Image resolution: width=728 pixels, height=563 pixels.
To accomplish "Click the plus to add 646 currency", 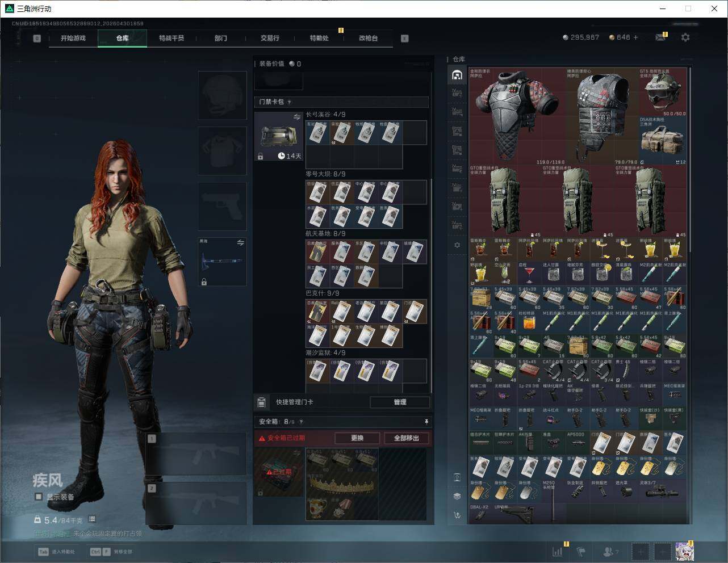I will point(636,37).
